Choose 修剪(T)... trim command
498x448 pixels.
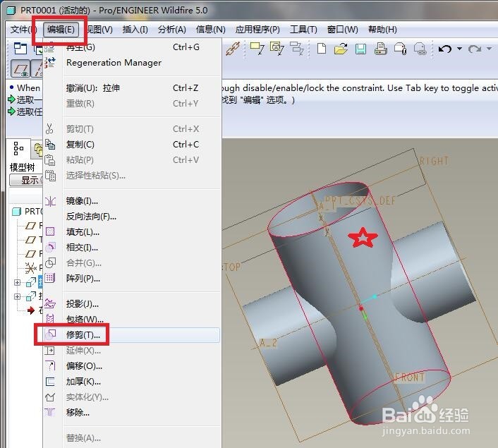pyautogui.click(x=132, y=335)
